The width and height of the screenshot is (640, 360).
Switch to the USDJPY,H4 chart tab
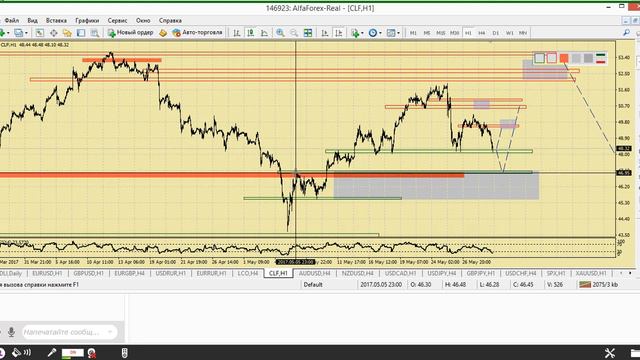[442, 273]
